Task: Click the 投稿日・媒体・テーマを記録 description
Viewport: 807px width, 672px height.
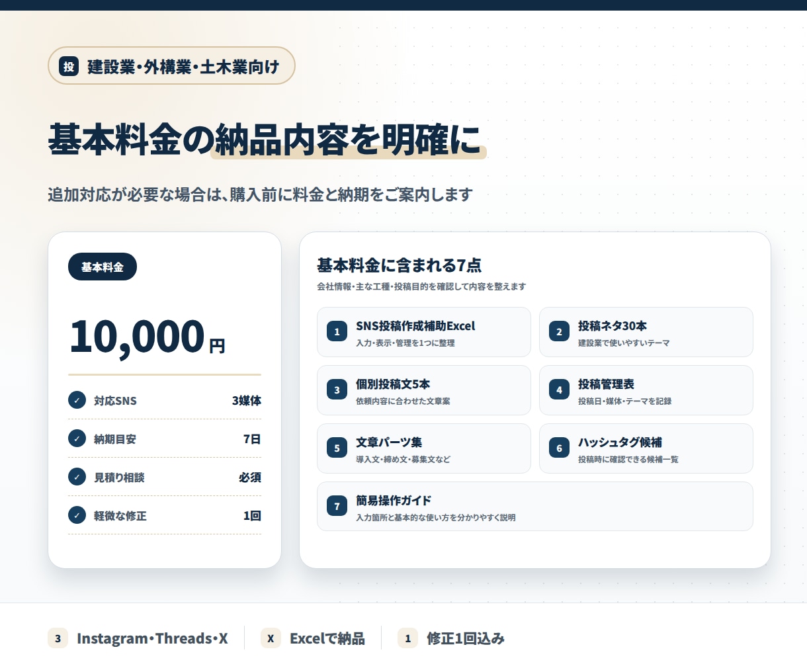Action: coord(624,401)
